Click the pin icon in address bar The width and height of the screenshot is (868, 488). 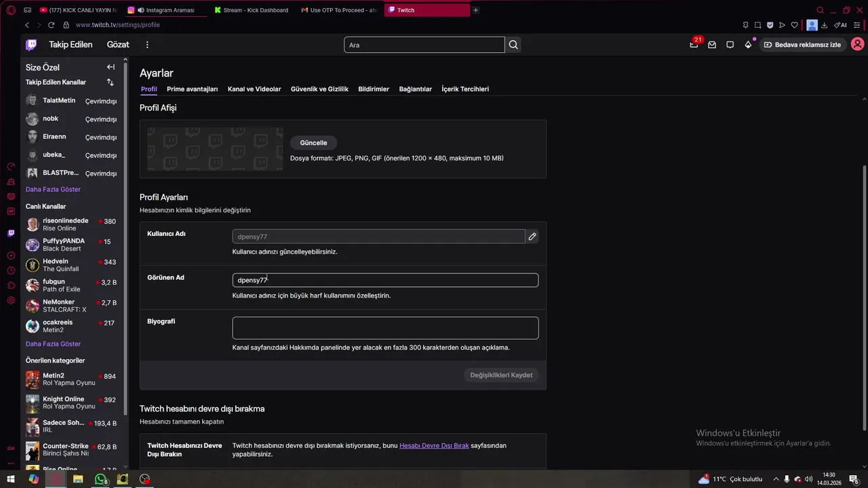745,25
